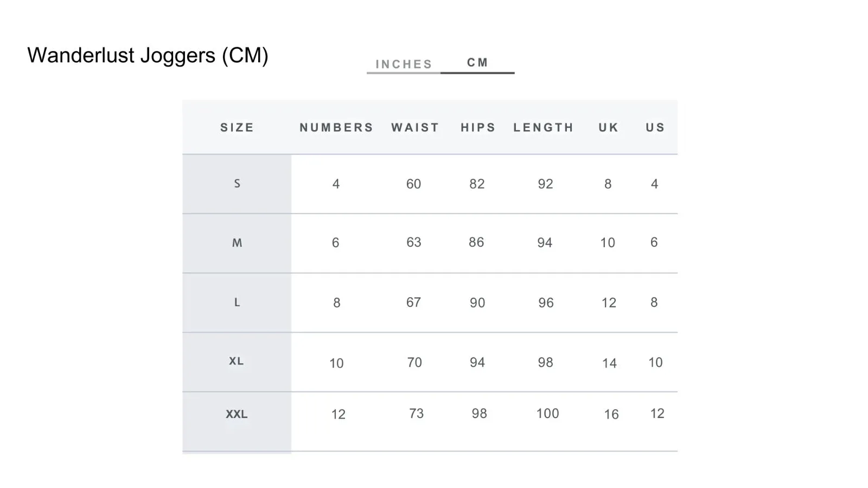Click the WAIST column header

(415, 127)
